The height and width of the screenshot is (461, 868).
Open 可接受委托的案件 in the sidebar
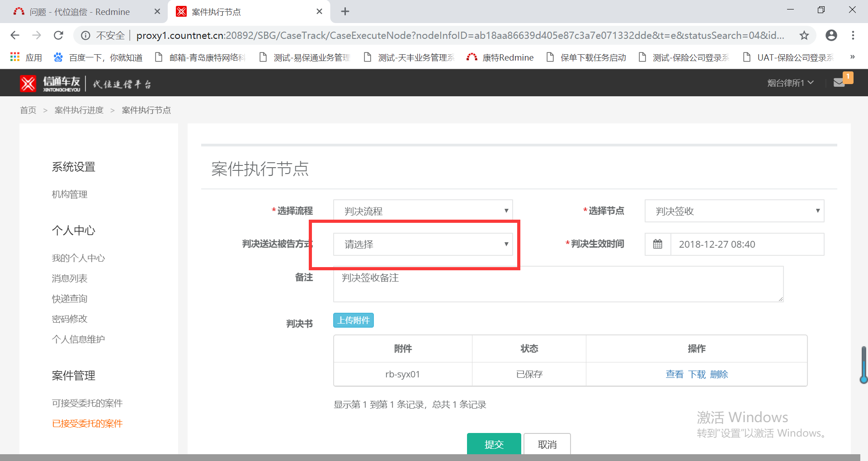(87, 403)
